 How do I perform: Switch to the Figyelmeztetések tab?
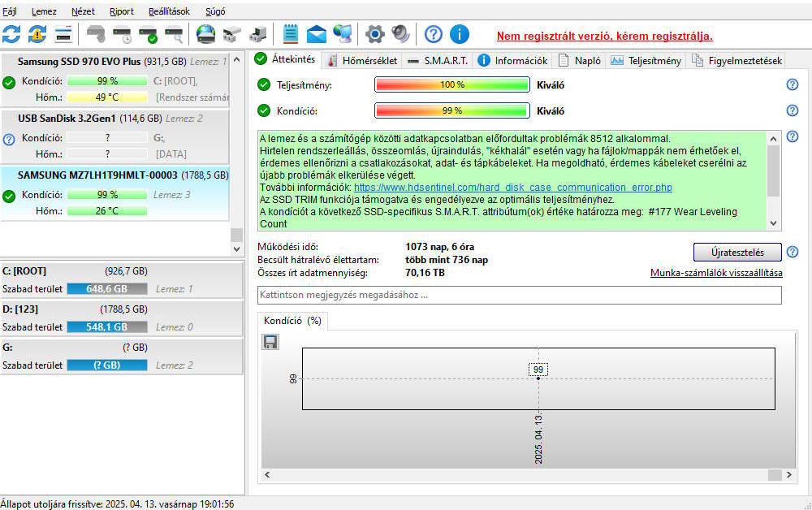point(737,61)
